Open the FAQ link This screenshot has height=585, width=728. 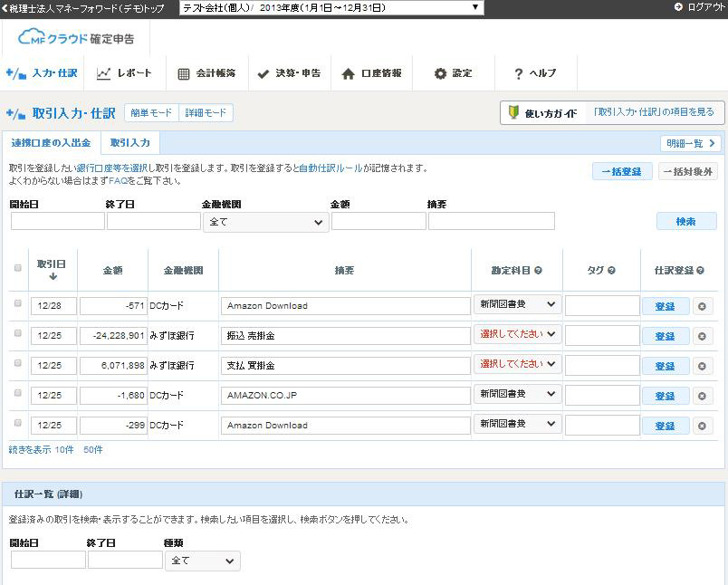[118, 180]
